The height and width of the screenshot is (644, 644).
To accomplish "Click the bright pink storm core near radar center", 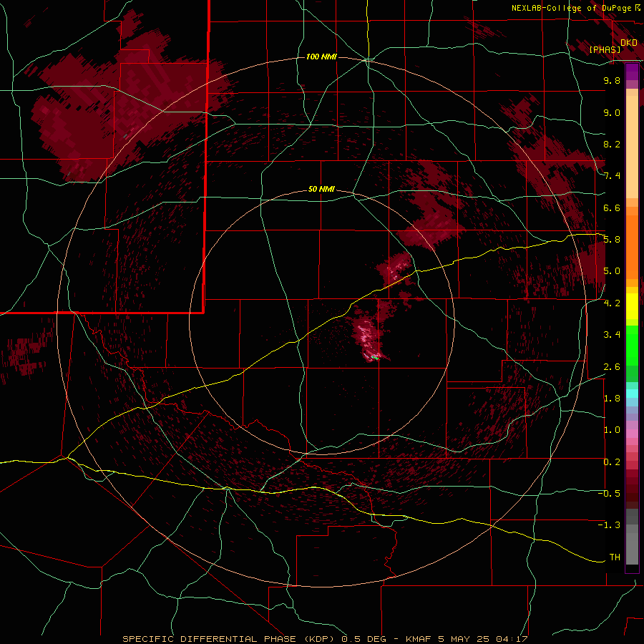I will click(369, 337).
